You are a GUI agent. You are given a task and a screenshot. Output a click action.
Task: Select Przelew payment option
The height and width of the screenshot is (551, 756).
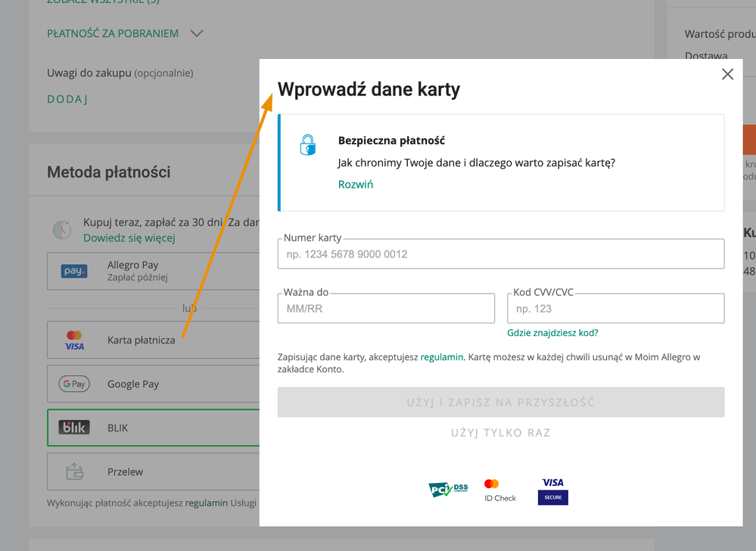pos(154,472)
